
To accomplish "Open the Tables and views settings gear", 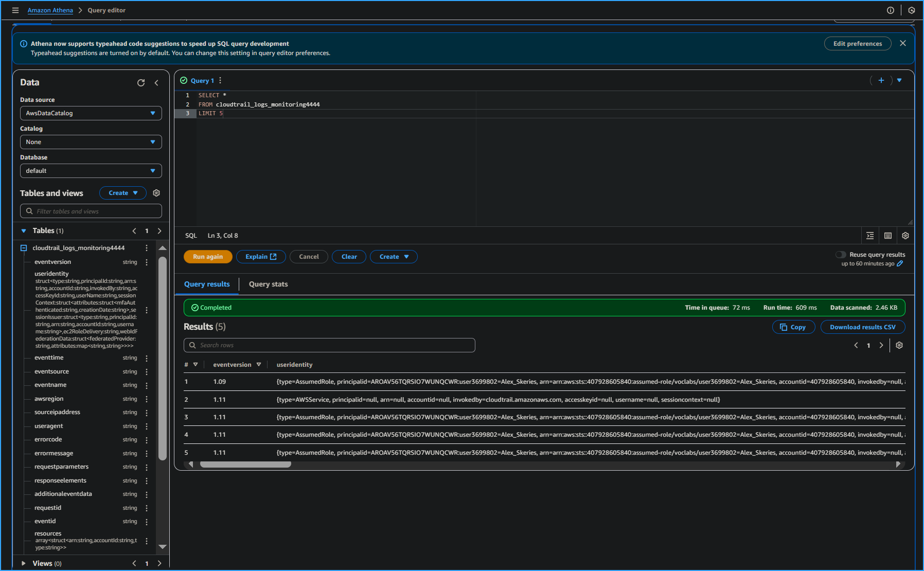I will (156, 192).
